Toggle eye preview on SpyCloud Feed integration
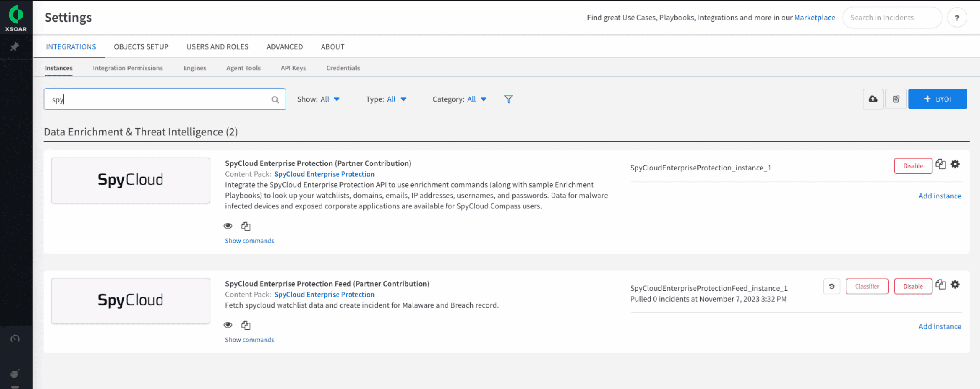Viewport: 980px width, 389px height. [x=228, y=325]
